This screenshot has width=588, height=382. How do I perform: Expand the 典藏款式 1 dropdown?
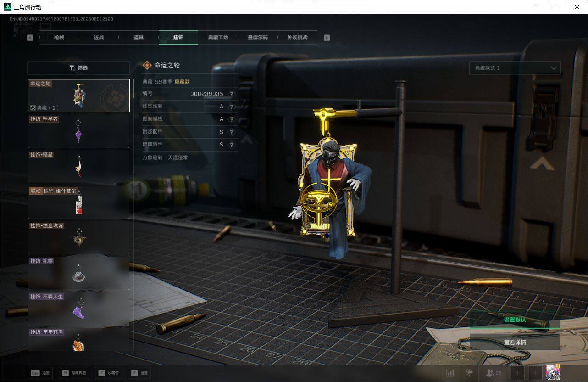point(515,68)
